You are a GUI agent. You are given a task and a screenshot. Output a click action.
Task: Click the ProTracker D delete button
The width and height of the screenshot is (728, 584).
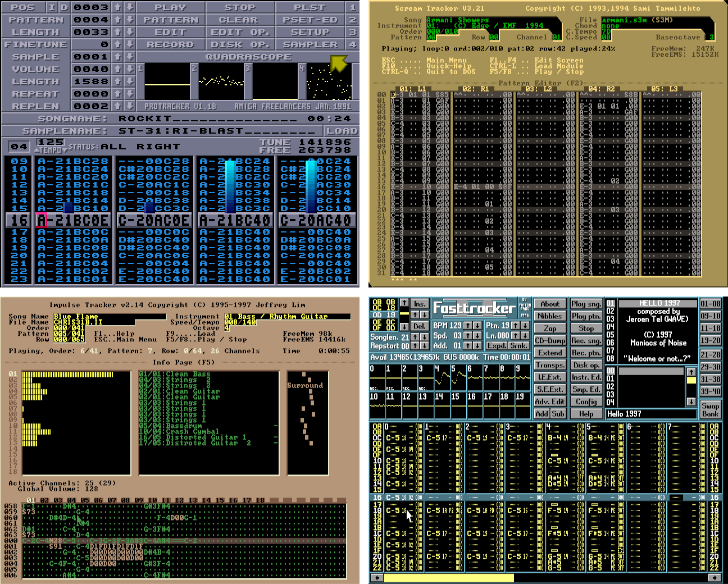click(x=64, y=7)
